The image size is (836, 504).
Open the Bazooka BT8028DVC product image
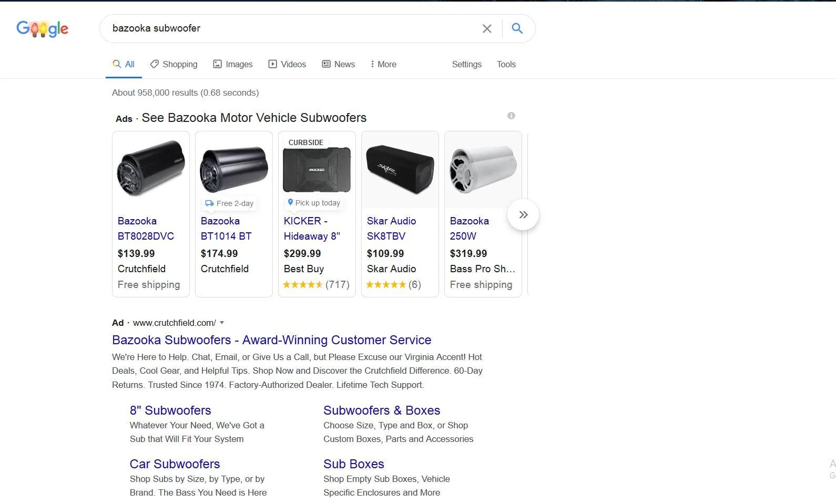click(x=151, y=168)
